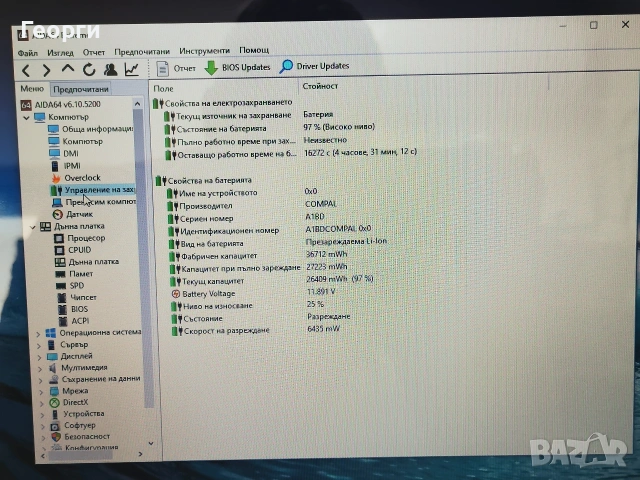The width and height of the screenshot is (640, 480).
Task: Click the sidebar horizontal scroll-right arrow
Action: pos(140,454)
